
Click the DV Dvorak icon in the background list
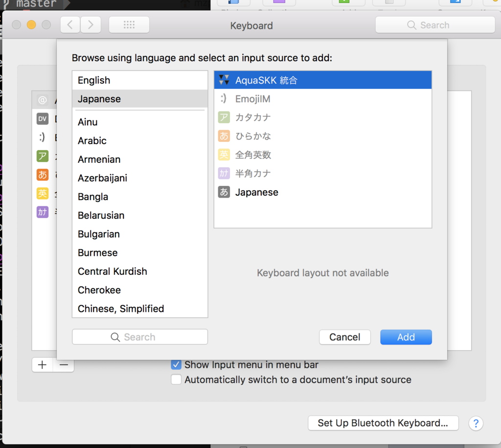[43, 119]
